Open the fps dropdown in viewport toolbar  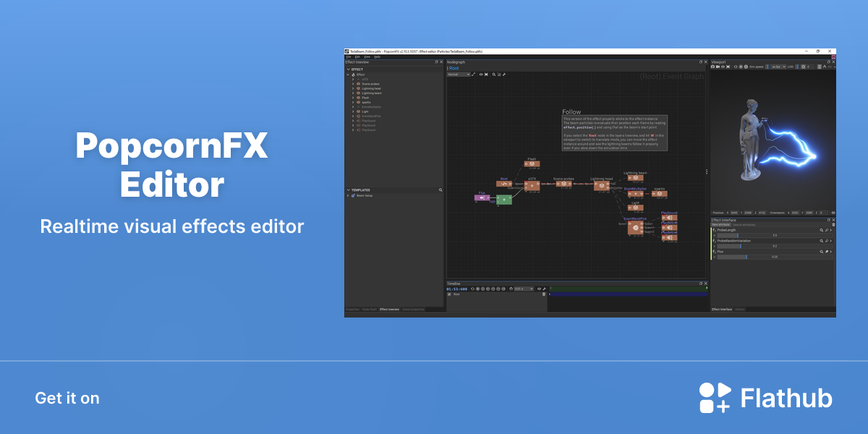pos(778,67)
